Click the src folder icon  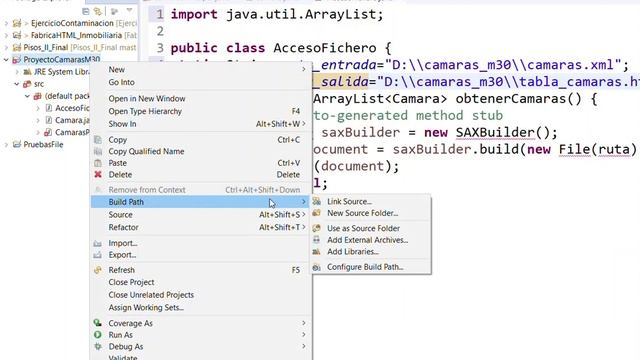click(x=27, y=84)
